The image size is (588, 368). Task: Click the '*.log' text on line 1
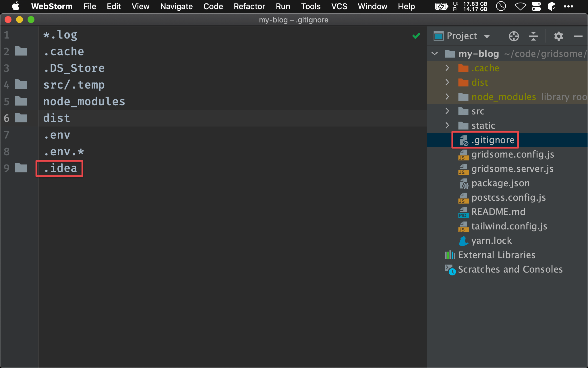(60, 35)
